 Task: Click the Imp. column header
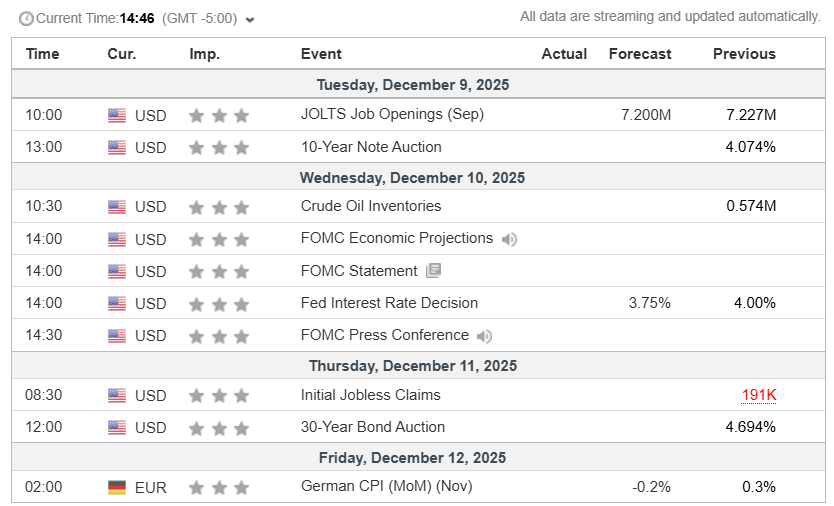(x=204, y=54)
